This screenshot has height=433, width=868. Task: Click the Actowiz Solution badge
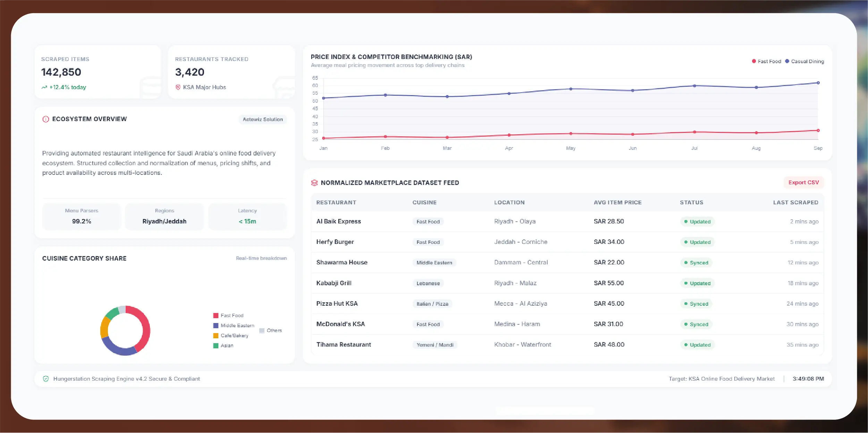pyautogui.click(x=263, y=119)
